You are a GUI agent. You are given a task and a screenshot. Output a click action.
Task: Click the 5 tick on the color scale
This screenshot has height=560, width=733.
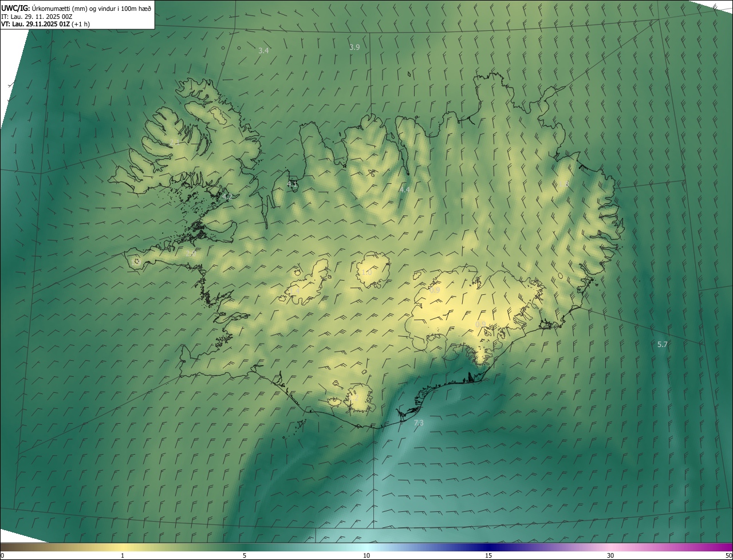(245, 555)
